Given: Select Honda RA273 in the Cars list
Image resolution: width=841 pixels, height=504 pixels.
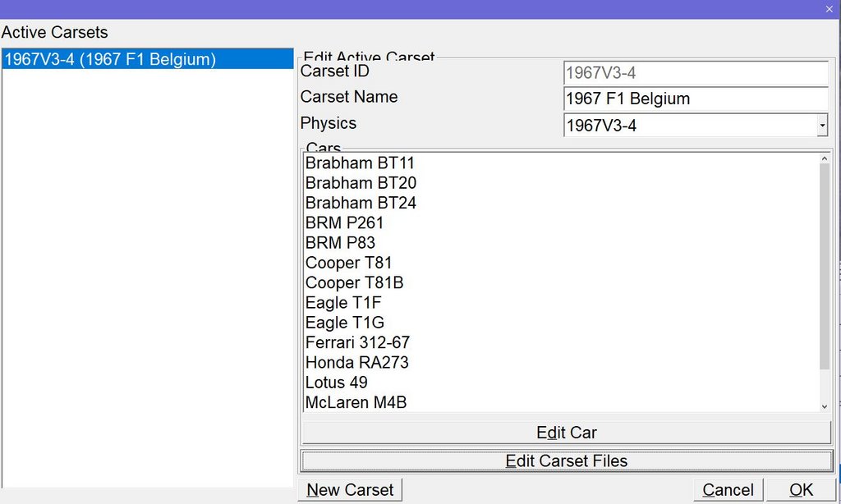Looking at the screenshot, I should tap(561, 363).
